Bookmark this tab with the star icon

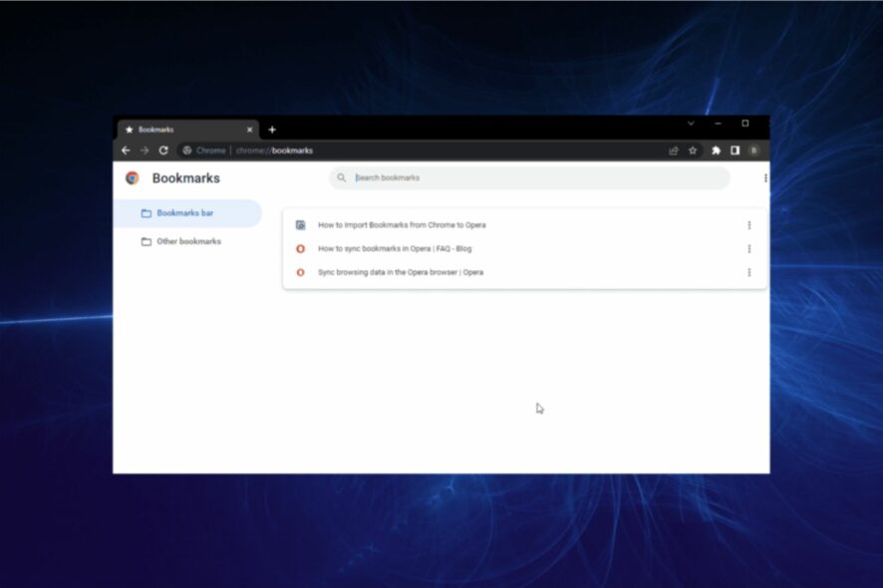(693, 150)
